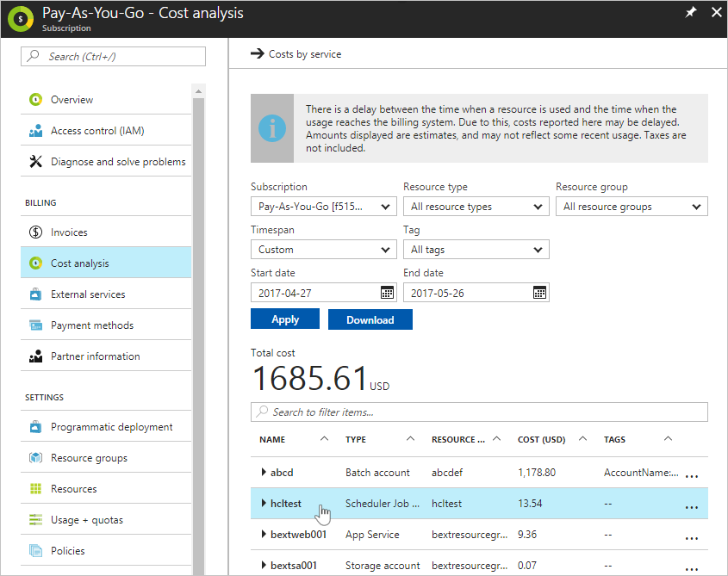Open more options for abcd row
Image resolution: width=728 pixels, height=576 pixels.
click(x=692, y=476)
